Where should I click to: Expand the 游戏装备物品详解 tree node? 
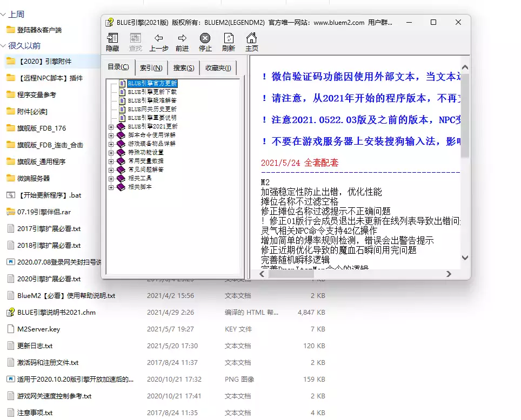111,144
